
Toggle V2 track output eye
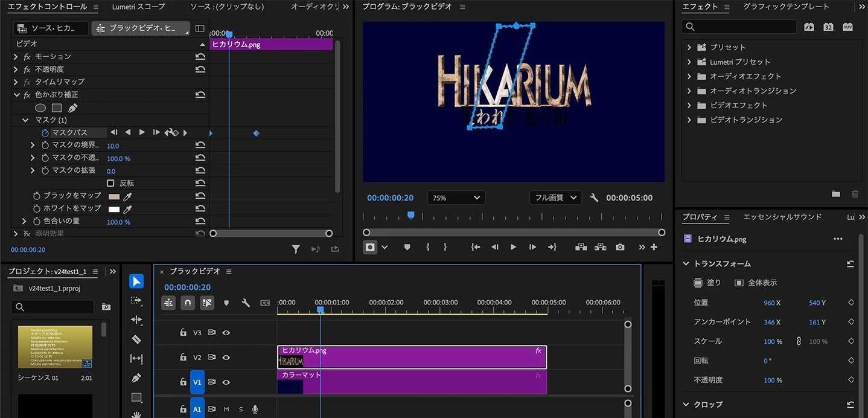[226, 358]
